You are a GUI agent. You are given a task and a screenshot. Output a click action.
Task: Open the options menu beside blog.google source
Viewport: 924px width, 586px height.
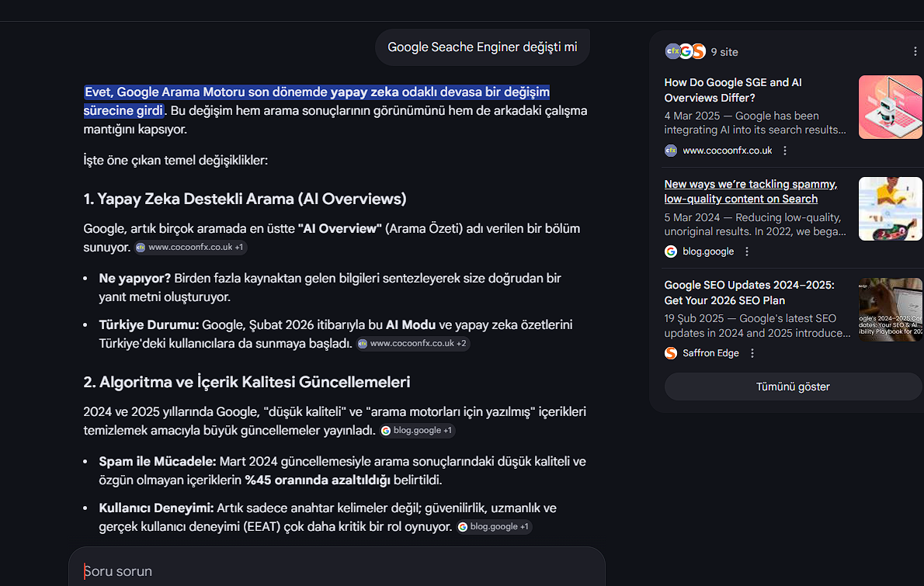747,251
